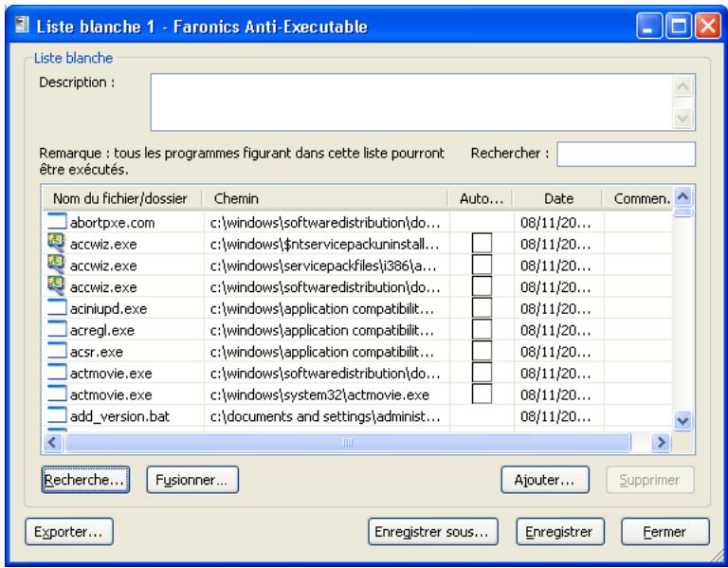Click the horizontal scrollbar thumb

[x=347, y=442]
